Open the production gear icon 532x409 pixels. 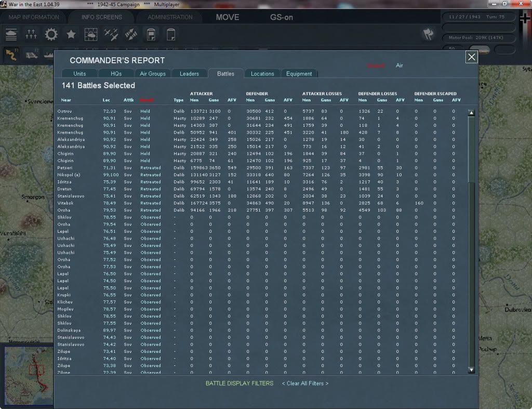click(51, 34)
